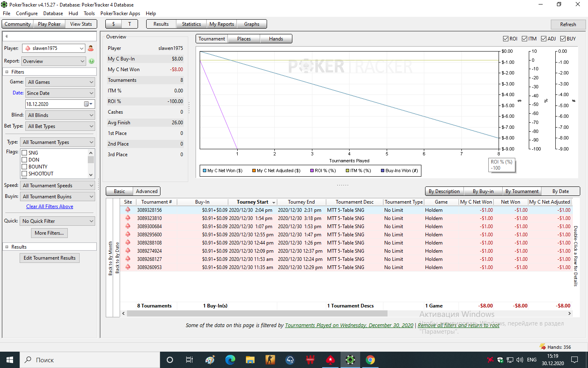Click the site icon for tournament 3089288108

(128, 242)
